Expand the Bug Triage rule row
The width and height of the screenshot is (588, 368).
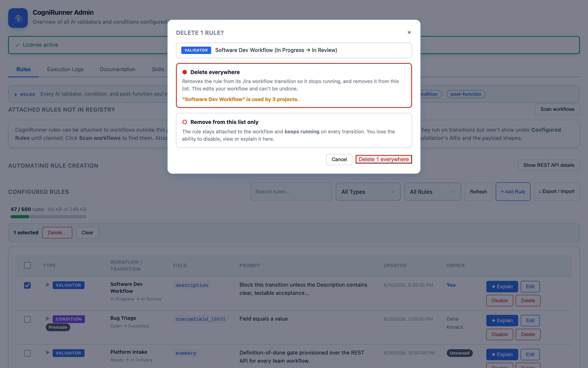[48, 319]
